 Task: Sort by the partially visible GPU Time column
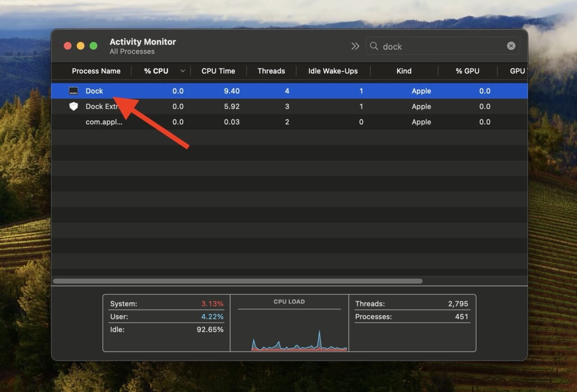coord(517,71)
